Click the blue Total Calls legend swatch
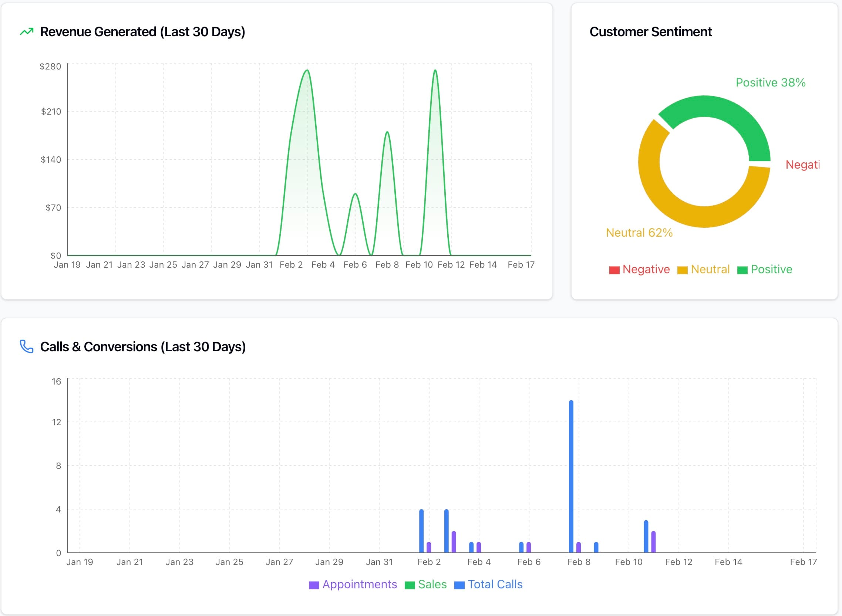842x616 pixels. pos(459,584)
